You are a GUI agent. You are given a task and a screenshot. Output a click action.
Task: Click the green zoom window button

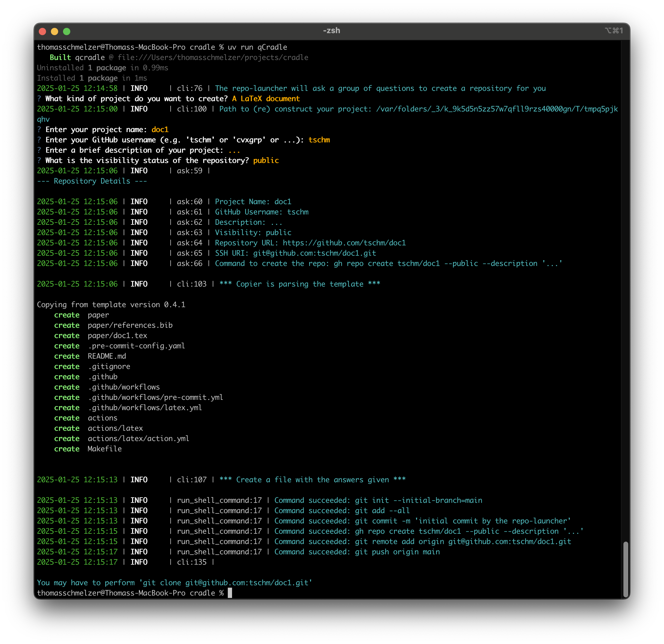(x=67, y=32)
